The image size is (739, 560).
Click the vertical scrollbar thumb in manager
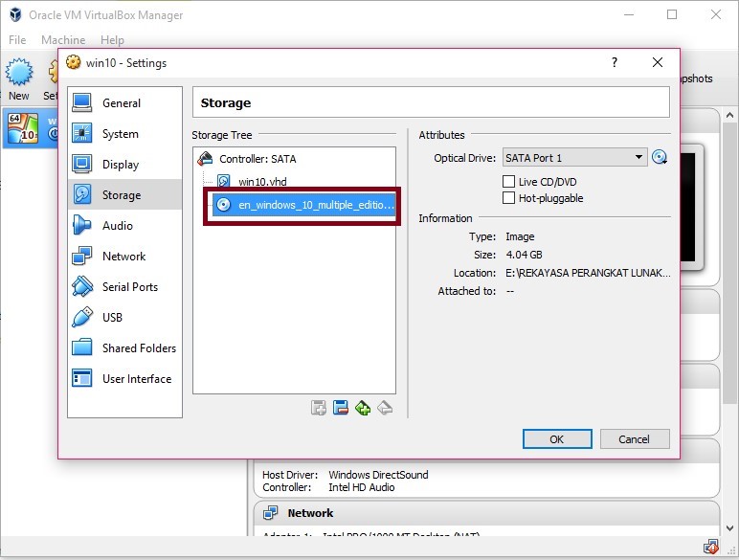point(729,263)
